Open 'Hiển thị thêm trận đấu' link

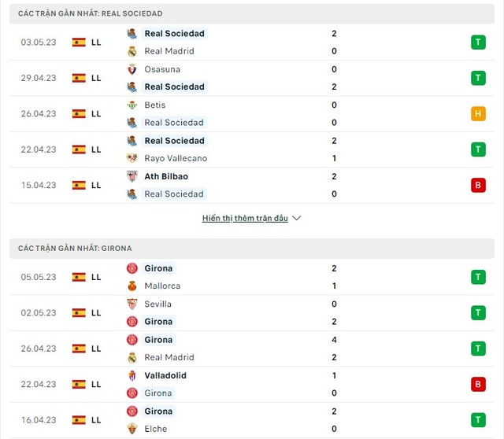245,218
